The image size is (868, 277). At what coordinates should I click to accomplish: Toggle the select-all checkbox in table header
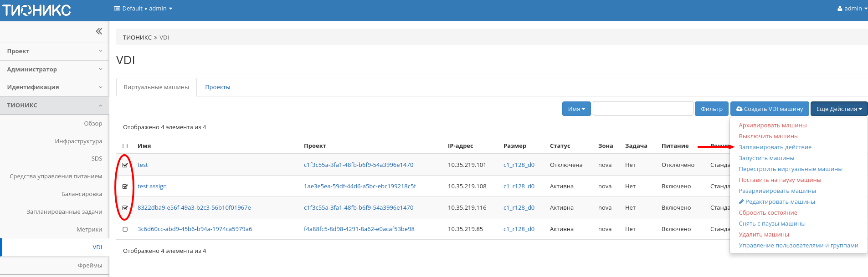[x=125, y=146]
